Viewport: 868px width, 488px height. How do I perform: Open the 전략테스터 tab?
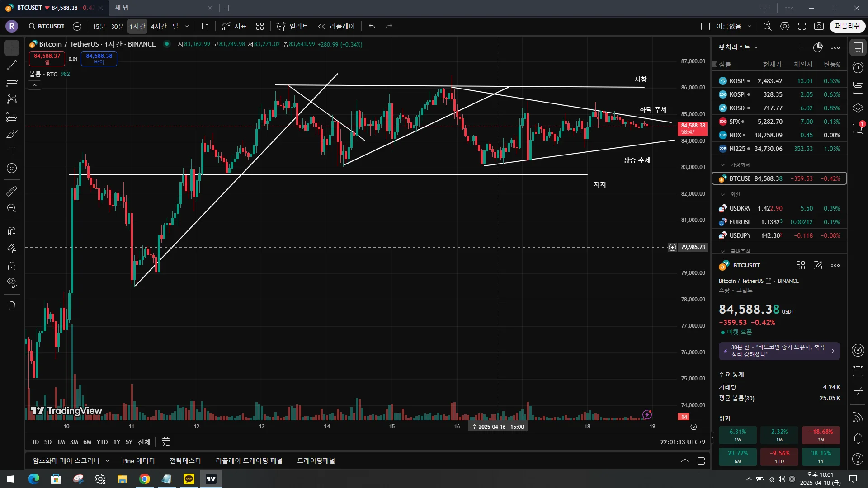pos(185,460)
